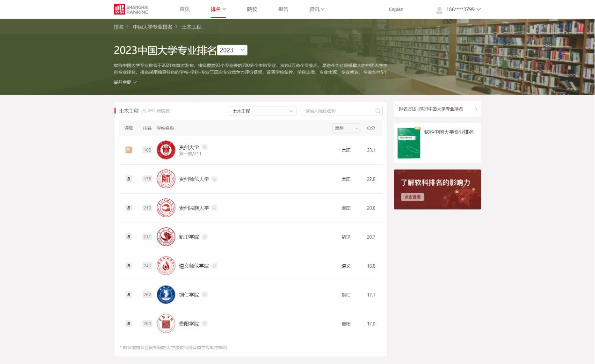Screen dimensions: 595x364
Task: Open the 报告 navigation tab
Action: [x=283, y=9]
